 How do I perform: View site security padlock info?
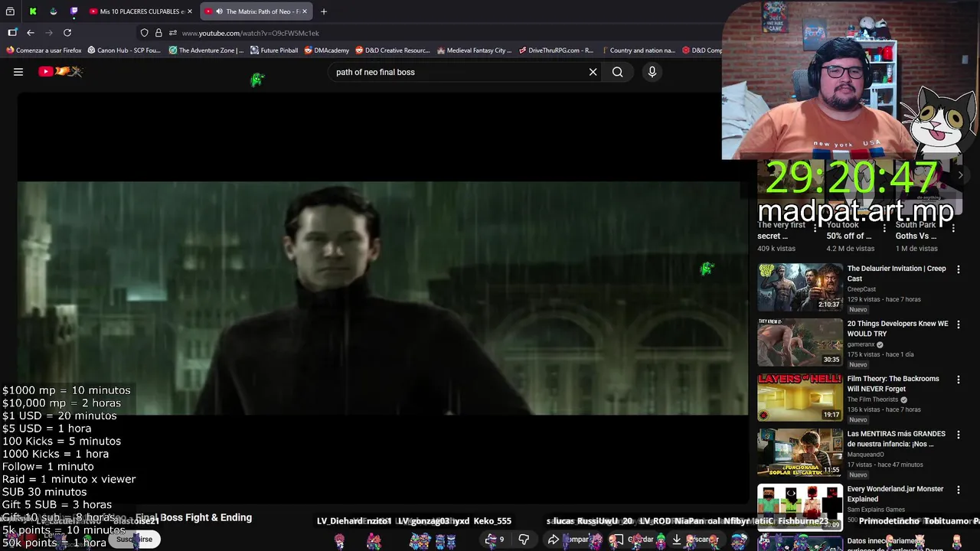(158, 33)
